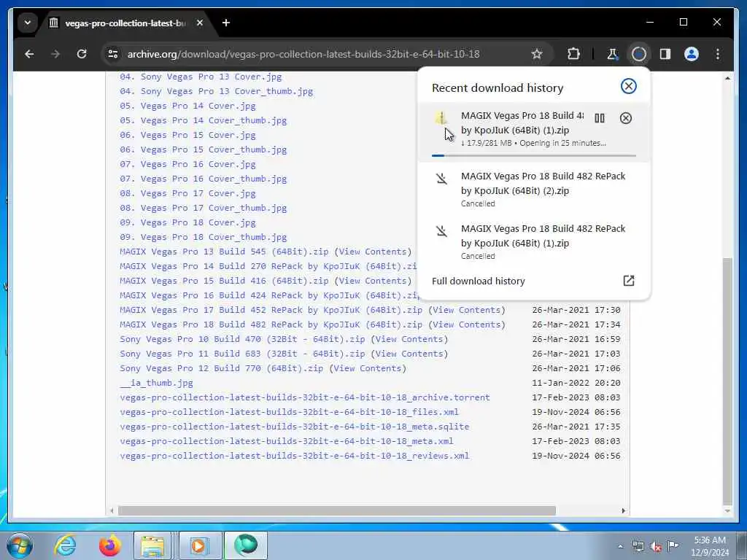Open 07. Vegas Pro 16 Cover.jpg
Screen dimensions: 747x560
click(187, 164)
